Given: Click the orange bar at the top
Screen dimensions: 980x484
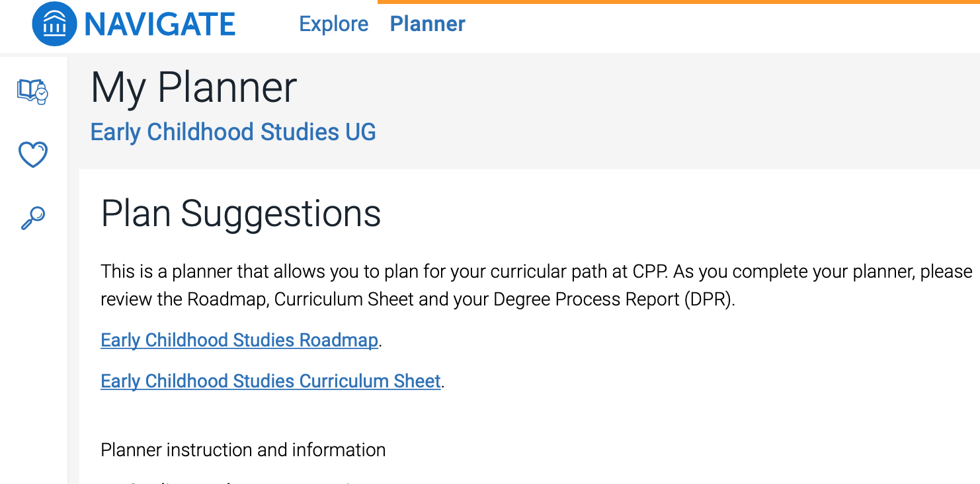Looking at the screenshot, I should 678,2.
